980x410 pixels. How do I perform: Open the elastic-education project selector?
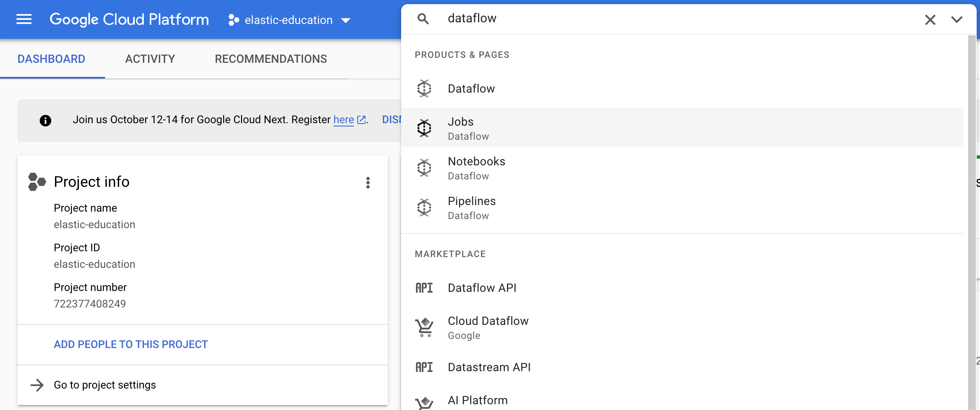coord(289,20)
